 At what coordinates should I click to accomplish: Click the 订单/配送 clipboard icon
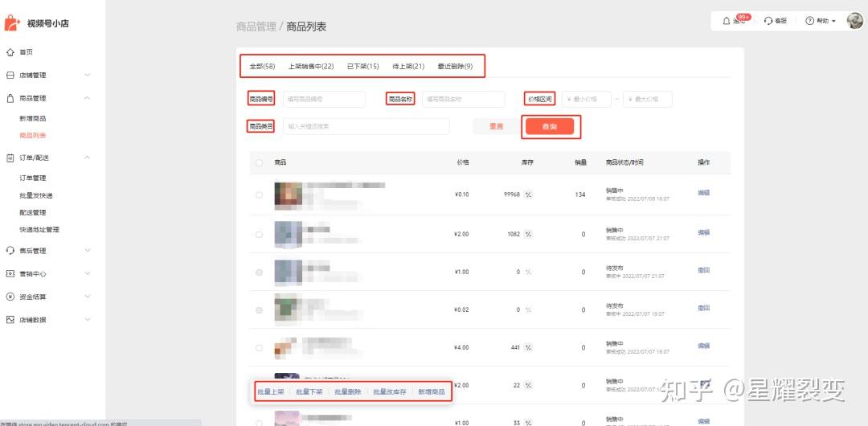click(x=10, y=158)
